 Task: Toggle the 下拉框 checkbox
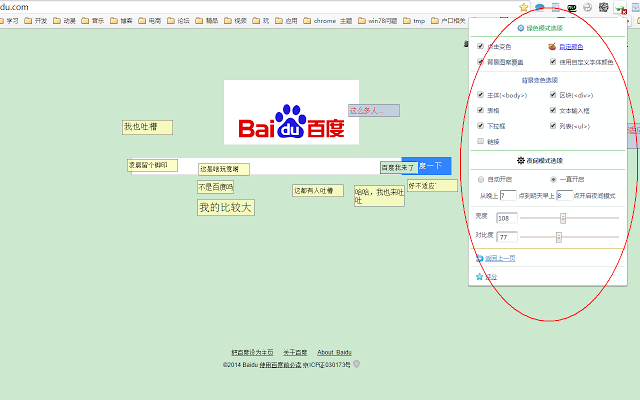click(x=480, y=126)
